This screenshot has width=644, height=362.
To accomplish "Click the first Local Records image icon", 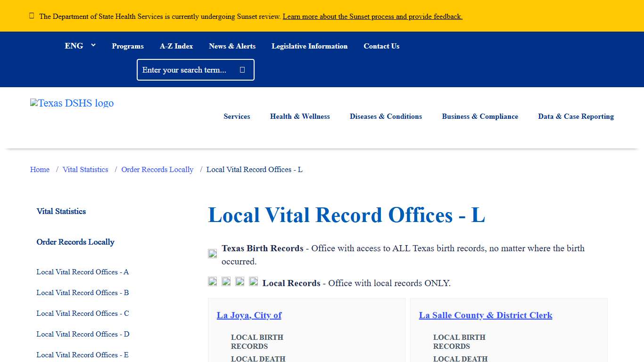I will tap(212, 281).
